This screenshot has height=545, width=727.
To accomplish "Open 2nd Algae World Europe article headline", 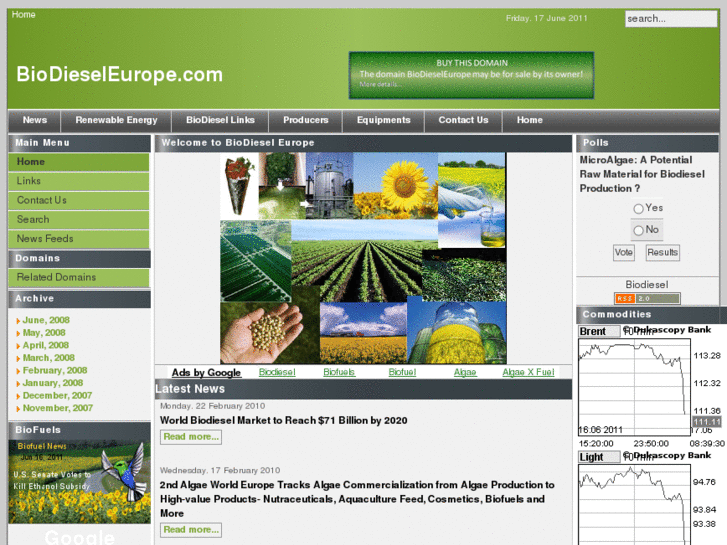I will pyautogui.click(x=357, y=499).
